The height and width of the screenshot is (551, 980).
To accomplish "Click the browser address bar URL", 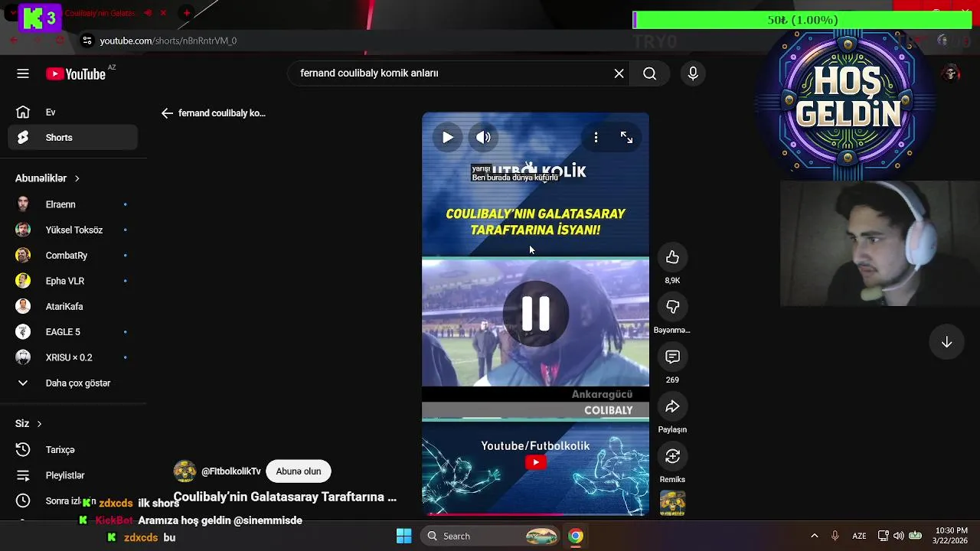I will point(168,41).
